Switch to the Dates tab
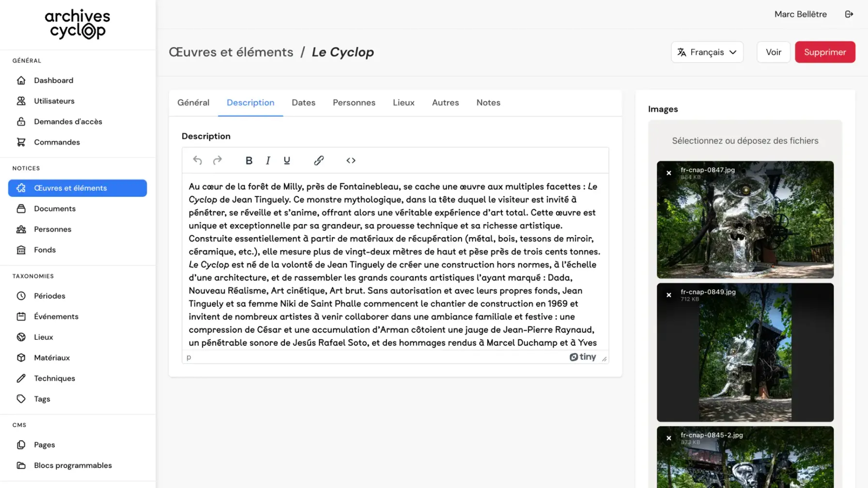 tap(303, 103)
